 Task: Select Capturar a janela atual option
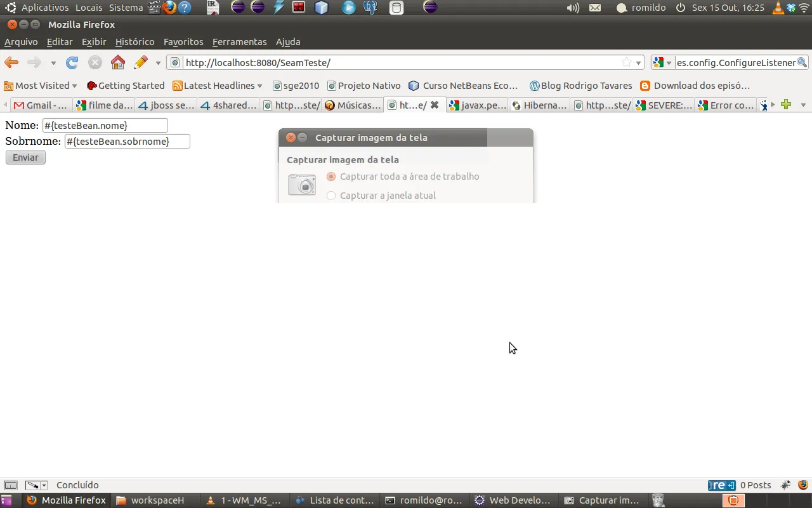[381, 196]
